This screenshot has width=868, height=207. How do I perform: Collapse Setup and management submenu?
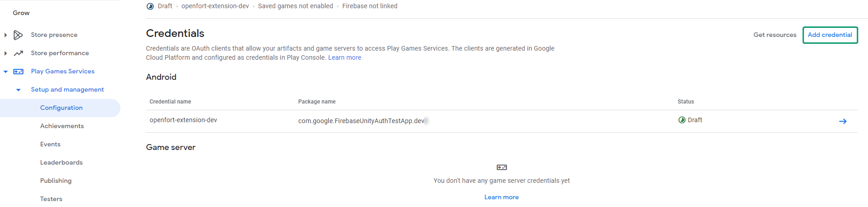click(x=18, y=90)
